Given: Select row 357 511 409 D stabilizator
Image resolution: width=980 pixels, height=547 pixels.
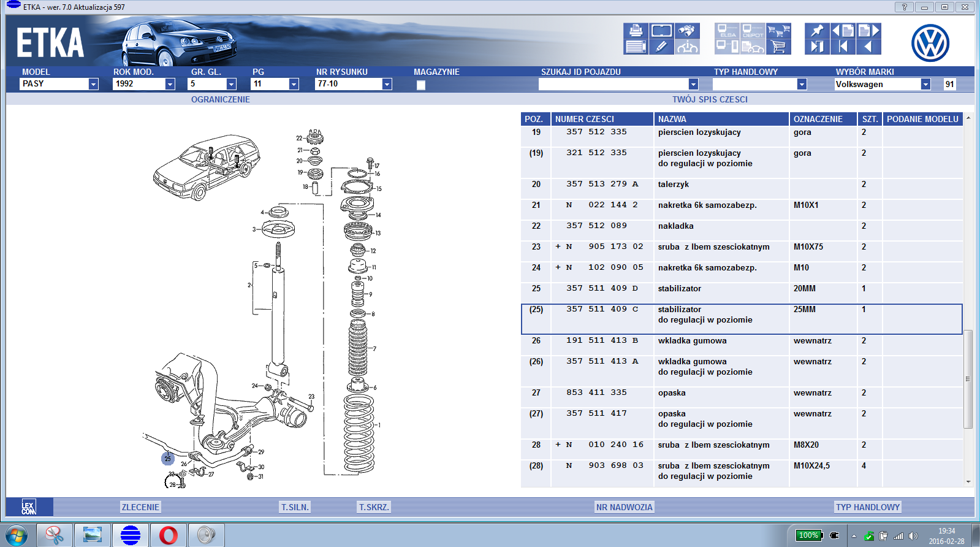Looking at the screenshot, I should [742, 293].
